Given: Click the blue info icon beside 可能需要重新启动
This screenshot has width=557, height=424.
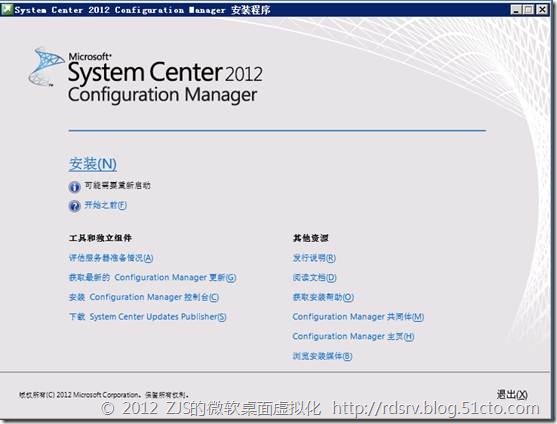Looking at the screenshot, I should [74, 187].
